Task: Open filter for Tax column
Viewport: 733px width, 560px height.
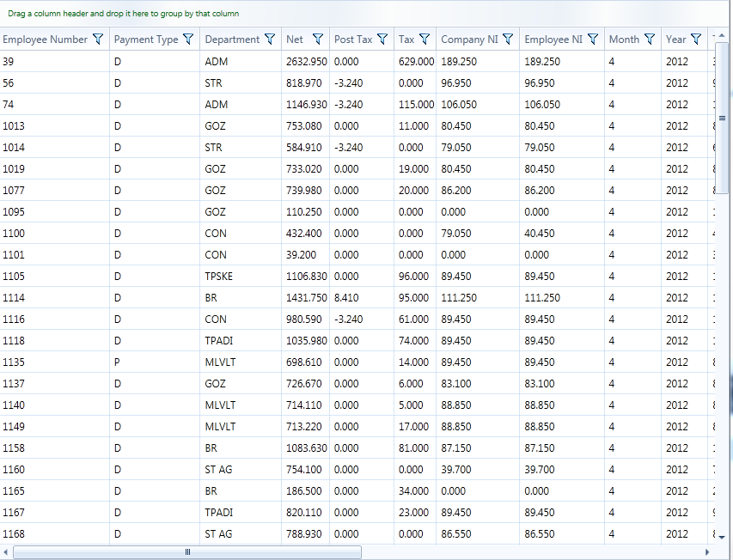Action: [x=425, y=40]
